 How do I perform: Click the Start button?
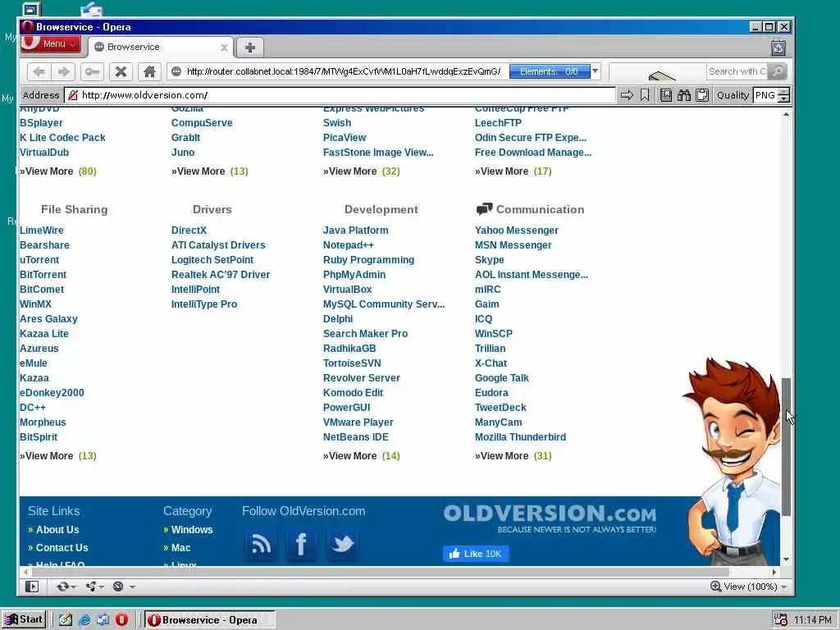point(24,620)
